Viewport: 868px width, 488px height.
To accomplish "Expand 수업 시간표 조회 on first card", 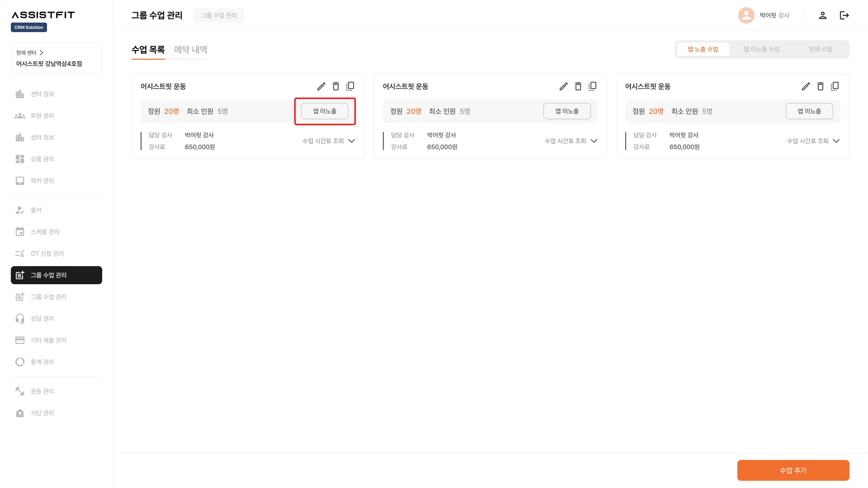I will pyautogui.click(x=328, y=141).
